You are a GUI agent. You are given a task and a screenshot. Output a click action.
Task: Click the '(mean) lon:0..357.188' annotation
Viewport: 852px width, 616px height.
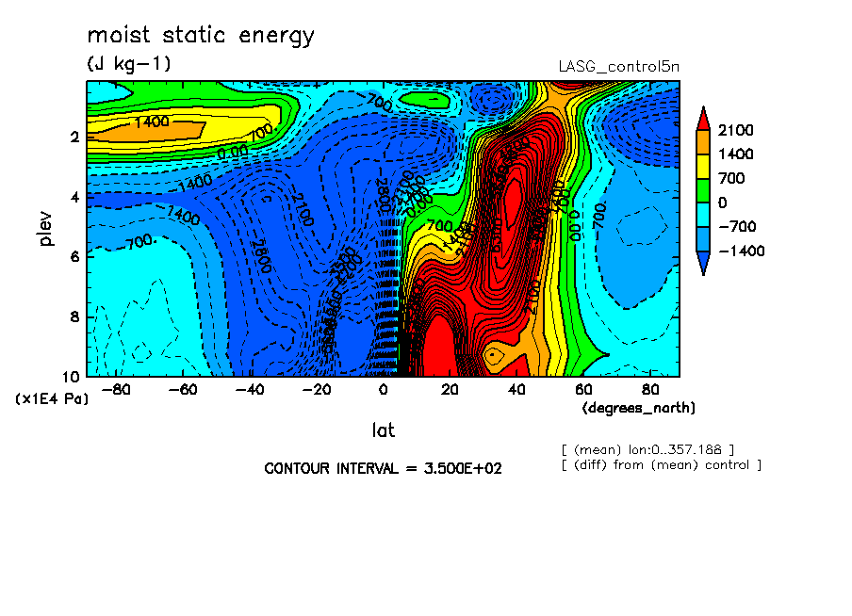pyautogui.click(x=647, y=449)
